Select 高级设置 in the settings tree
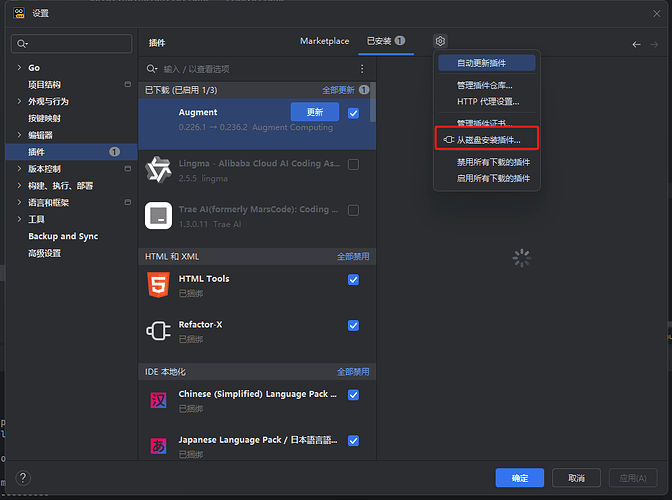This screenshot has height=500, width=672. (x=71, y=253)
